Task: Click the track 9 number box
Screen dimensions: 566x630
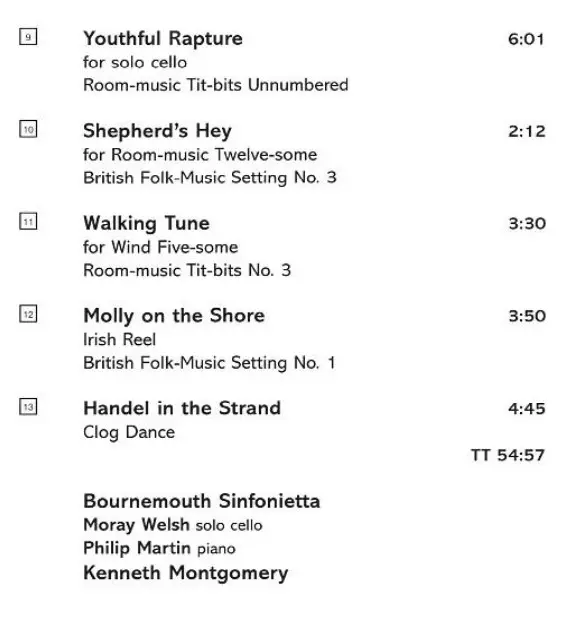Action: click(28, 37)
